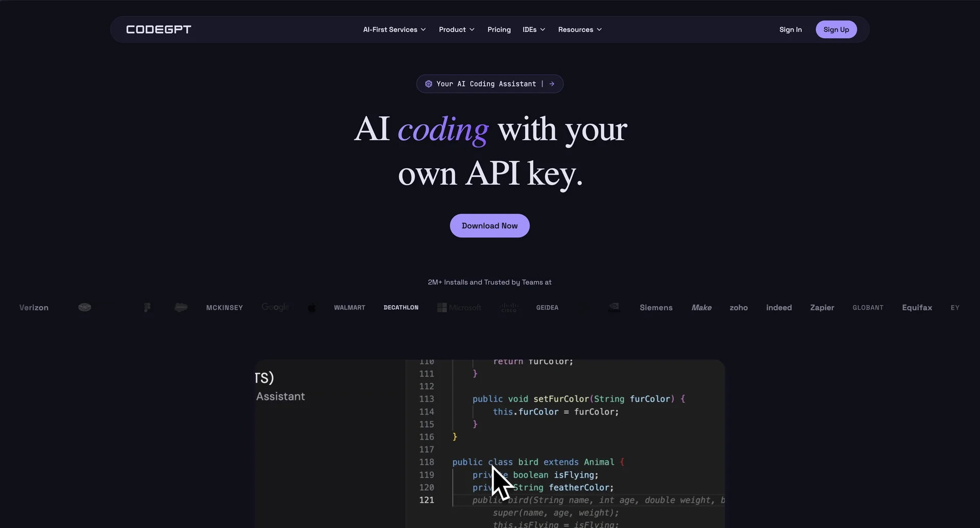Click the "2M+ Installs and Trusted by Teams at" text
980x528 pixels.
pos(489,282)
